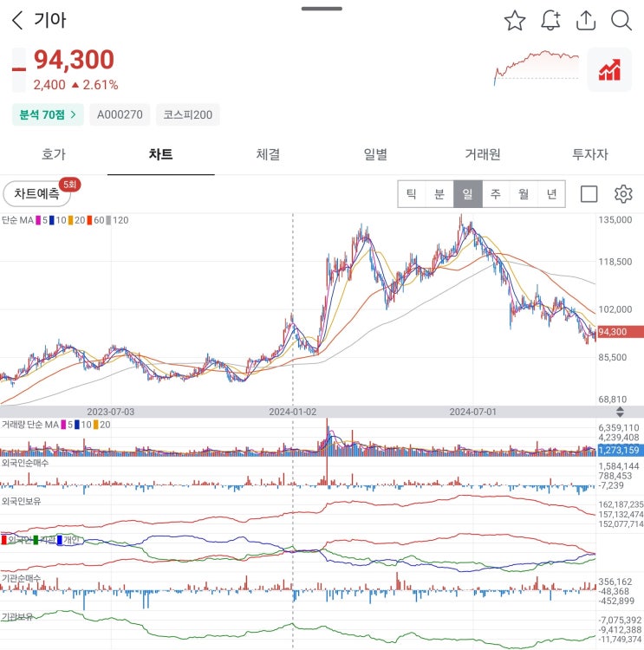Switch to the 호가 tab
The image size is (644, 650).
tap(54, 154)
